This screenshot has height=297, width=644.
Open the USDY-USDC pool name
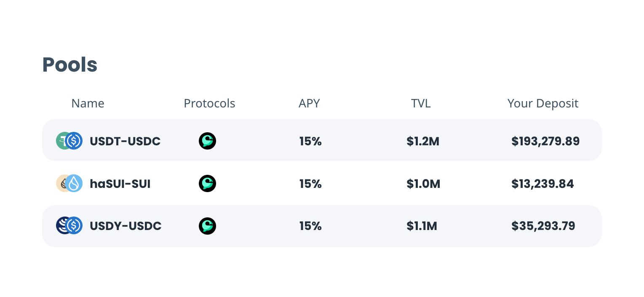(x=126, y=226)
